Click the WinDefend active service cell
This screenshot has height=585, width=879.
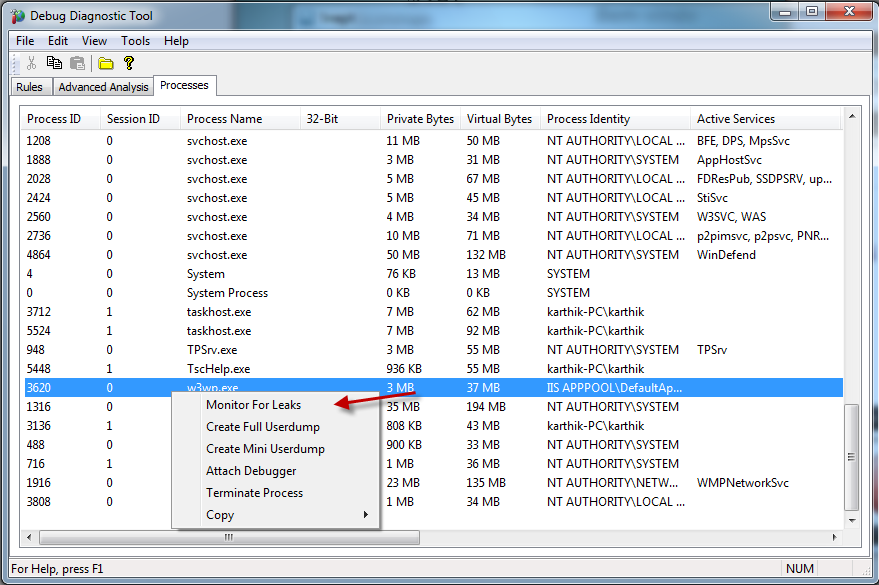tap(726, 255)
